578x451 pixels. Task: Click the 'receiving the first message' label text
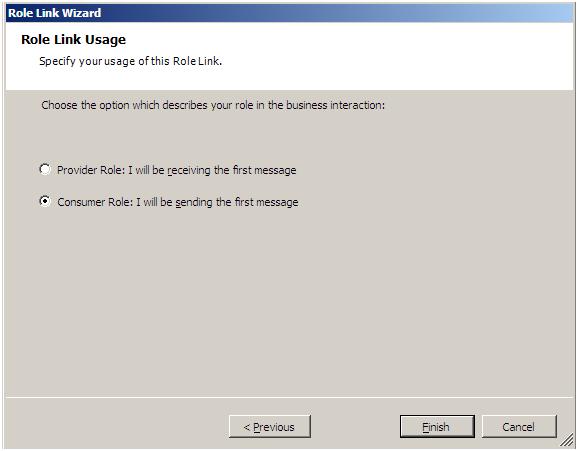pos(232,170)
